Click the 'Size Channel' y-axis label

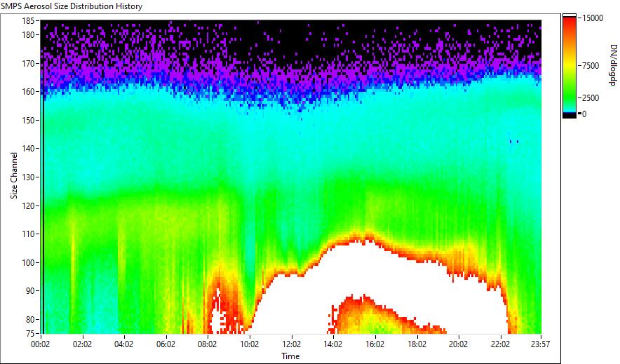(x=14, y=175)
